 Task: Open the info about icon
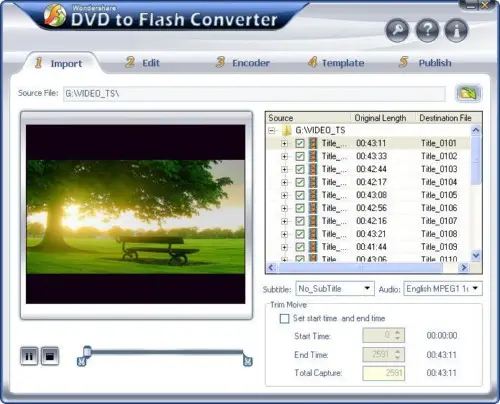456,31
